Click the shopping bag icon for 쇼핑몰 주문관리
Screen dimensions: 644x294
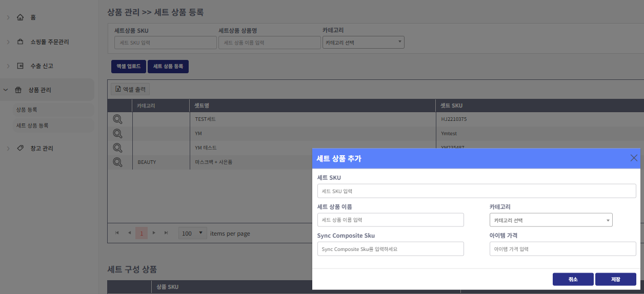[x=20, y=41]
